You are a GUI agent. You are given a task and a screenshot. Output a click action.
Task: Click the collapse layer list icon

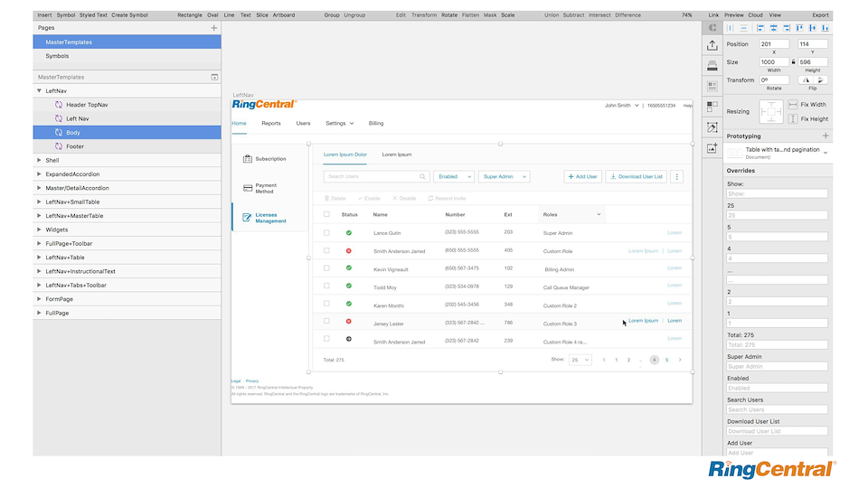tap(214, 78)
